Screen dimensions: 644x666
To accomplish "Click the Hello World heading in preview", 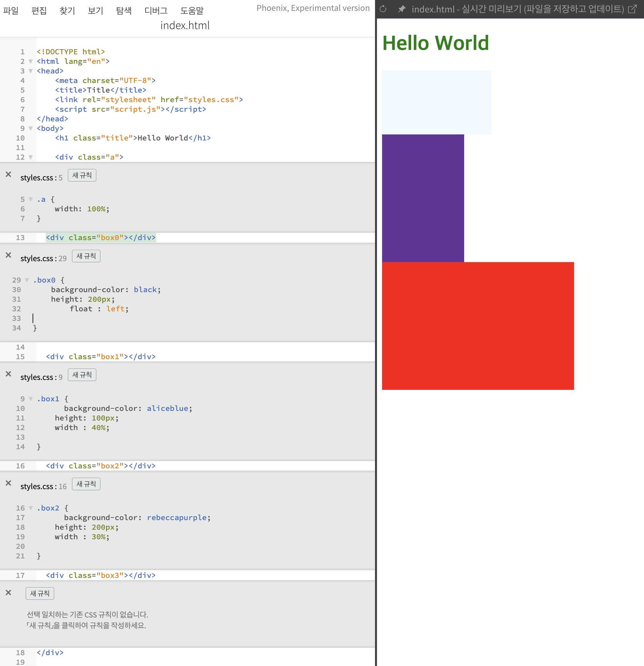I will pos(436,43).
